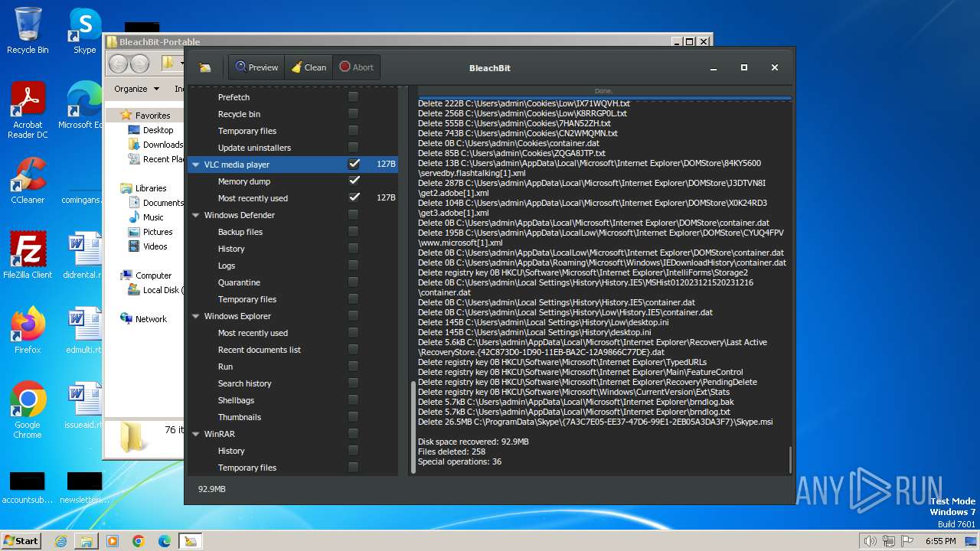Open CCleaner desktop icon
The width and height of the screenshot is (980, 551).
[x=28, y=181]
